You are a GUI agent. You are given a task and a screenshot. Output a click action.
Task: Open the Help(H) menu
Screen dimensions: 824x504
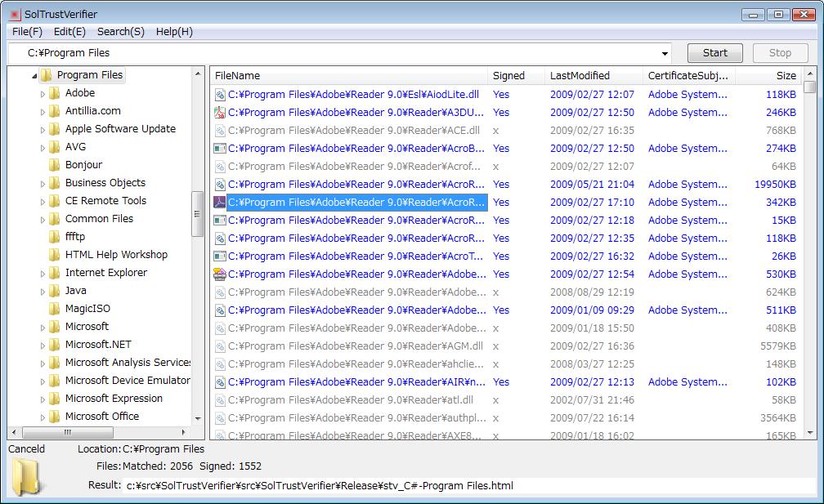174,32
